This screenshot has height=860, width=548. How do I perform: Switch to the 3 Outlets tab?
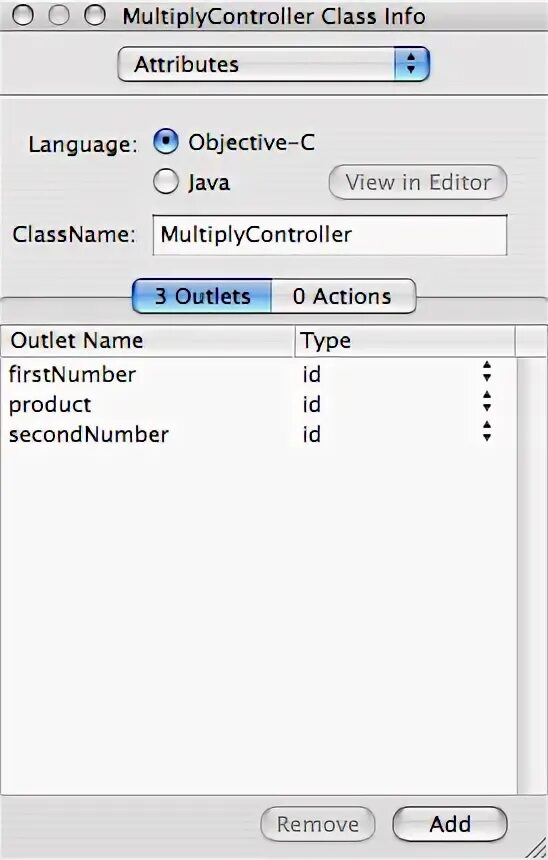(202, 296)
